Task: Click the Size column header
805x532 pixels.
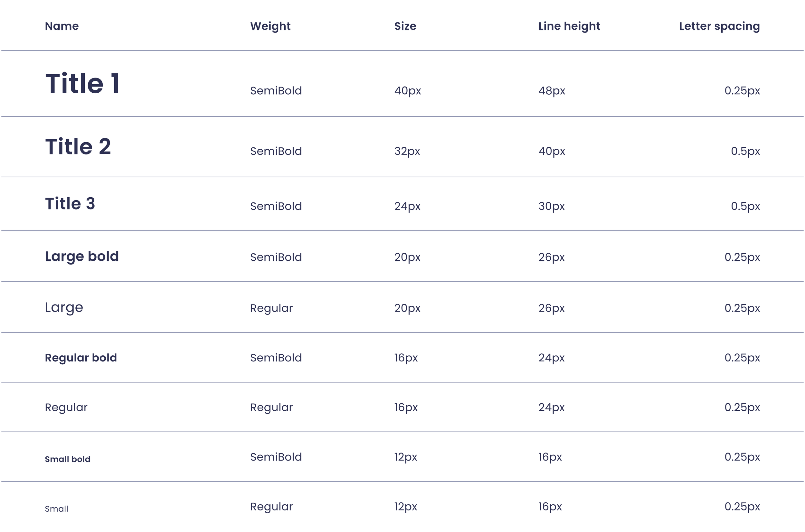Action: [x=405, y=26]
